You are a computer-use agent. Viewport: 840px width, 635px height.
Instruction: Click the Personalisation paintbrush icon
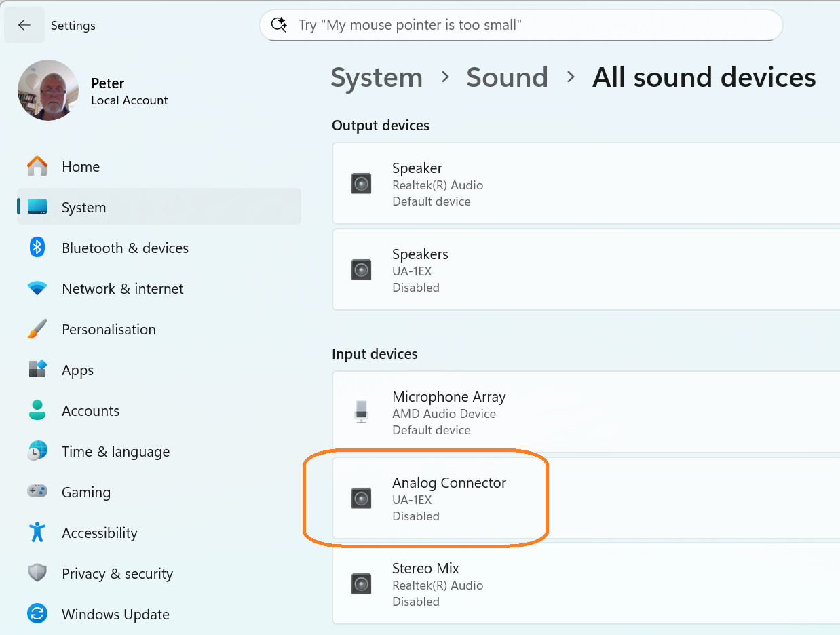37,329
